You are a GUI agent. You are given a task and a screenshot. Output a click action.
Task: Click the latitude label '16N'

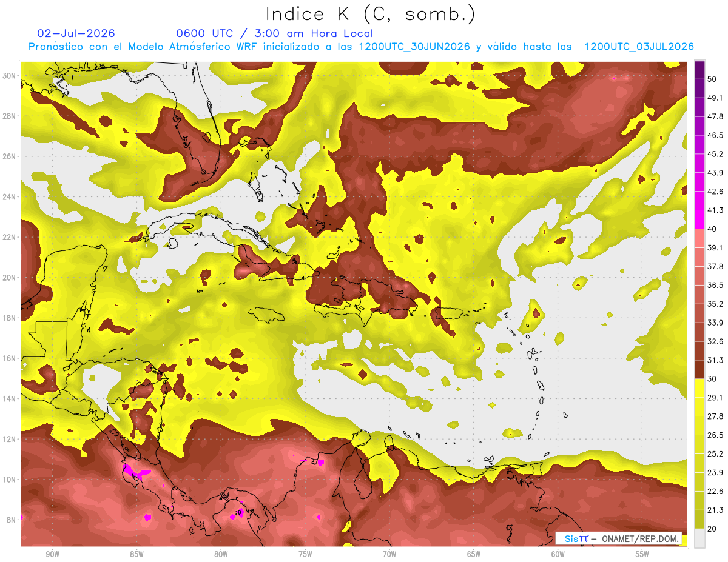[9, 358]
